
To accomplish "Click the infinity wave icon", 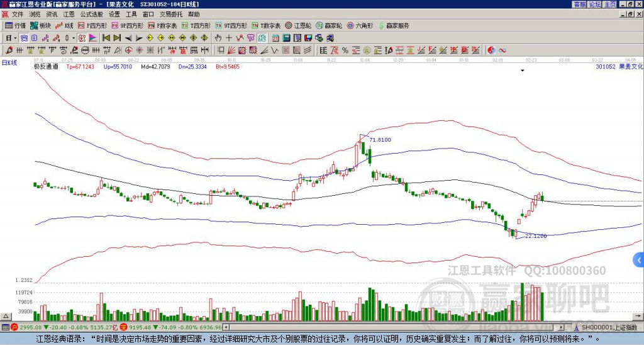I will (x=502, y=50).
